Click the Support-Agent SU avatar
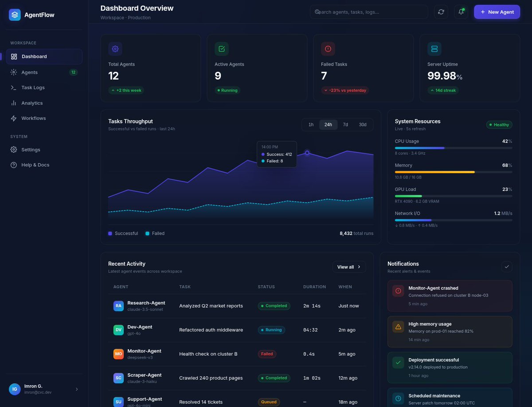 coord(118,402)
